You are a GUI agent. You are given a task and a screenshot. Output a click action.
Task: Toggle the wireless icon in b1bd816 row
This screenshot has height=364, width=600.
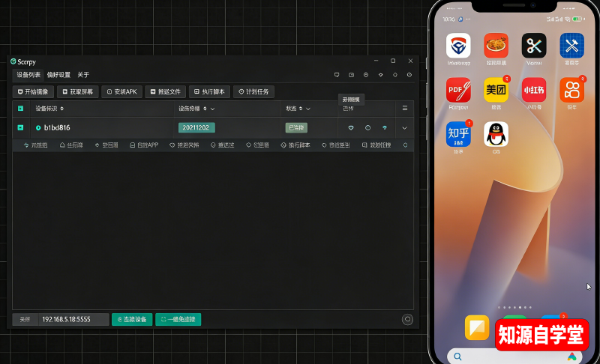[385, 127]
